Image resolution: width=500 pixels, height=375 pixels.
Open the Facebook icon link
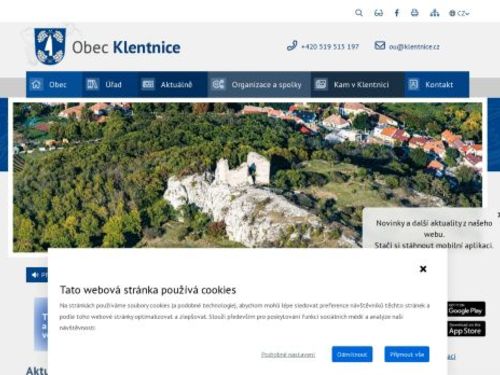click(x=397, y=13)
